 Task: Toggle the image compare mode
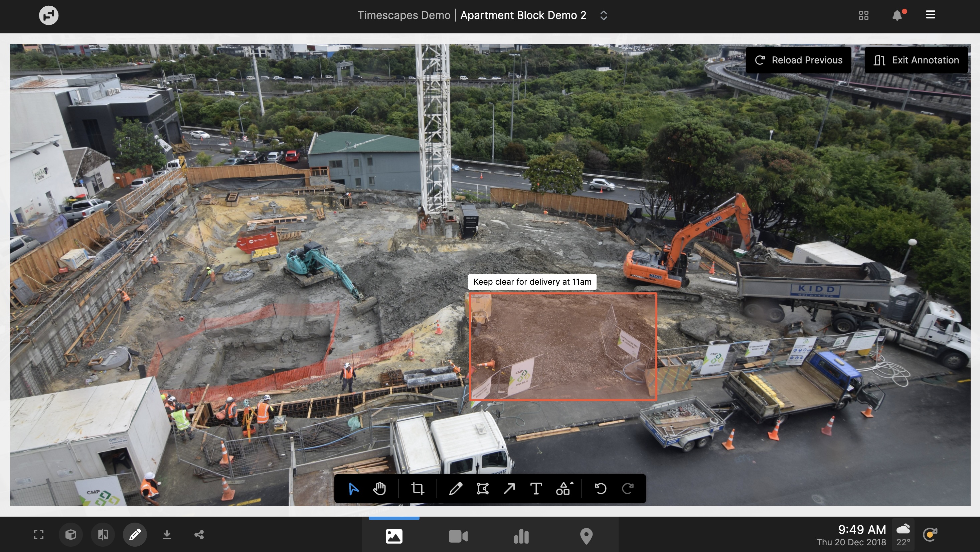coord(103,535)
